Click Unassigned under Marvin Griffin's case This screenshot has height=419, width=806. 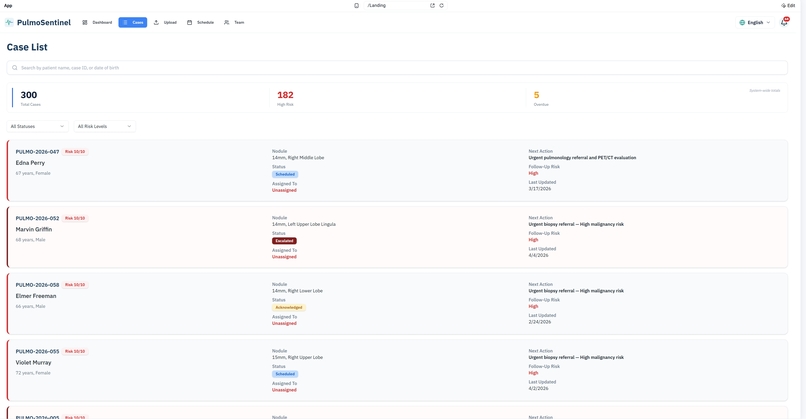click(x=284, y=257)
